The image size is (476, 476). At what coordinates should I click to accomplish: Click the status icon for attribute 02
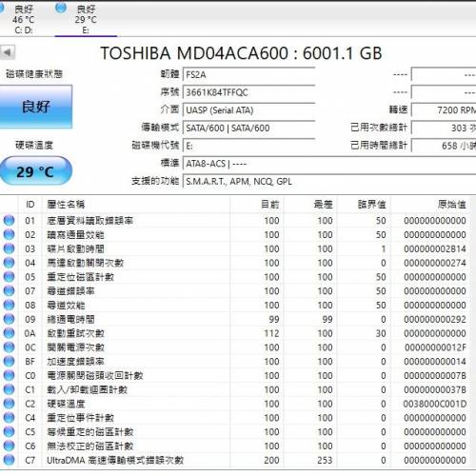coord(9,234)
